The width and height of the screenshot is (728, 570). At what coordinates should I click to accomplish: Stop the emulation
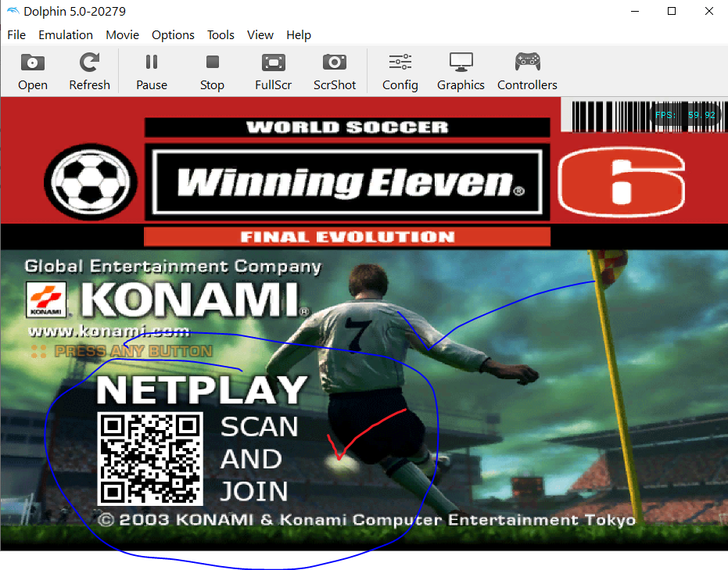[x=212, y=71]
